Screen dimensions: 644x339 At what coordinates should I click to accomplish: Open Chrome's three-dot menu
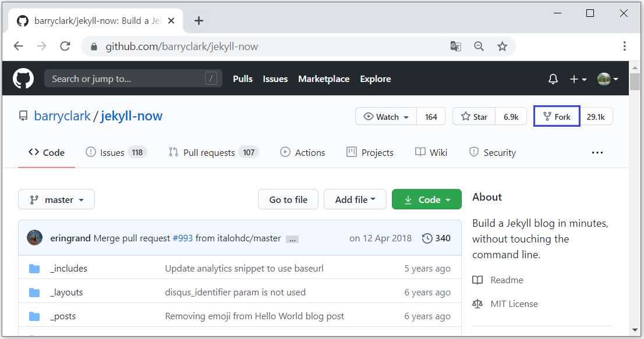[624, 46]
